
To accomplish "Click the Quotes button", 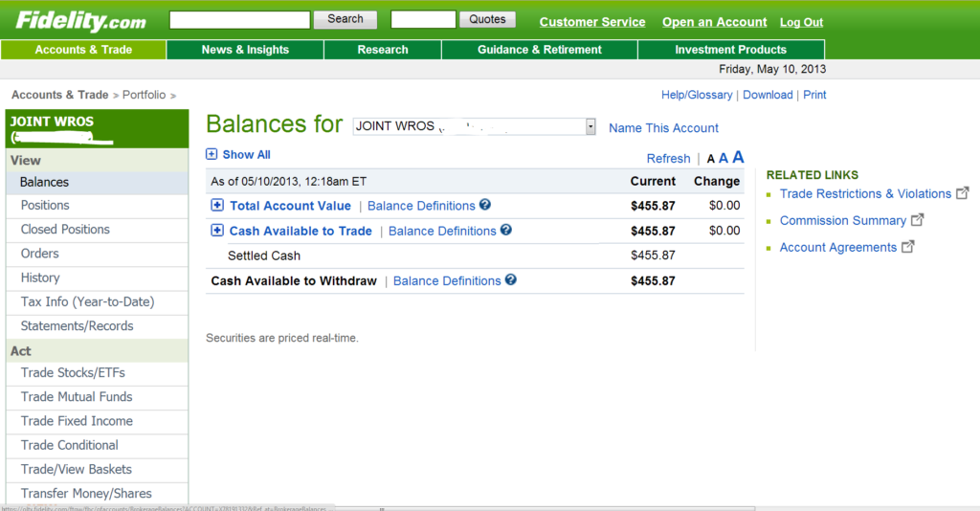I will [487, 19].
